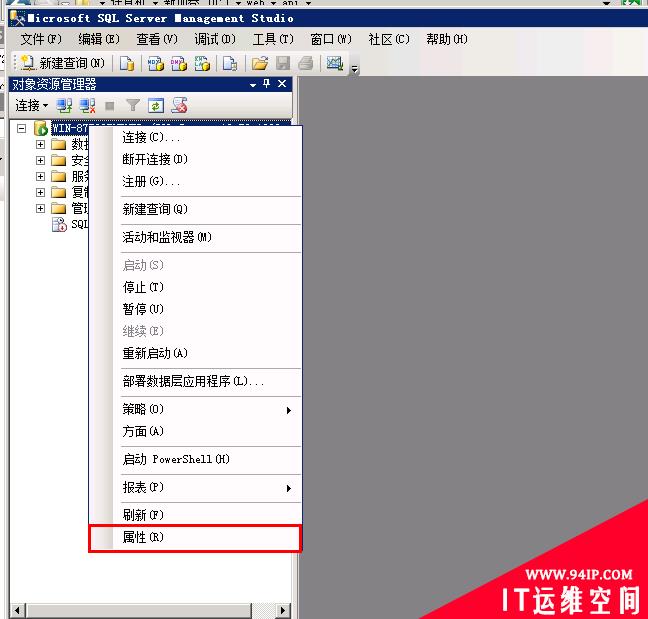Image resolution: width=648 pixels, height=619 pixels.
Task: Click the Open File folder icon
Action: (x=260, y=64)
